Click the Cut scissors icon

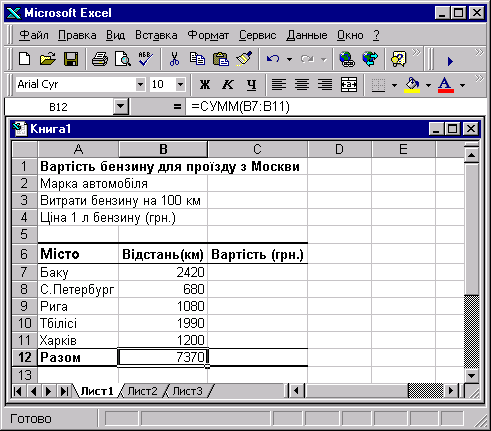[x=174, y=59]
